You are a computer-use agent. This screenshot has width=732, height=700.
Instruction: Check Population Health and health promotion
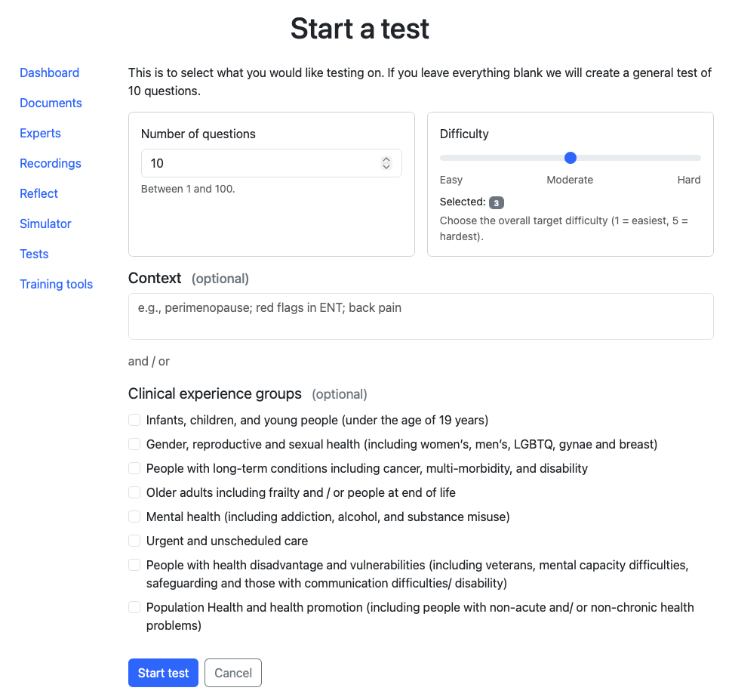(x=134, y=607)
